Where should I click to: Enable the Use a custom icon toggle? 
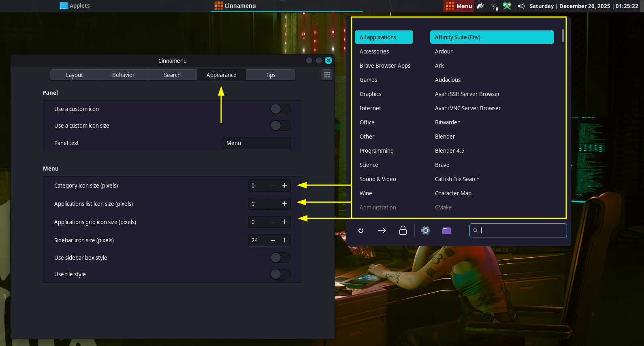(x=280, y=109)
